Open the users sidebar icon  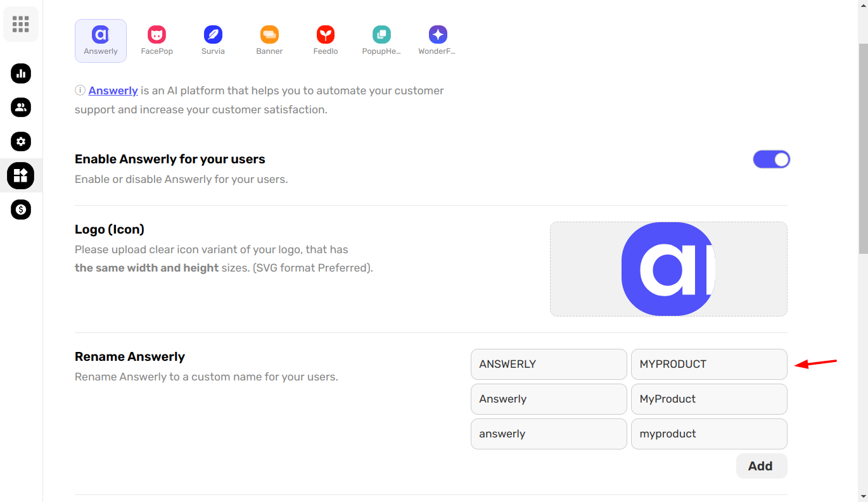pos(21,107)
